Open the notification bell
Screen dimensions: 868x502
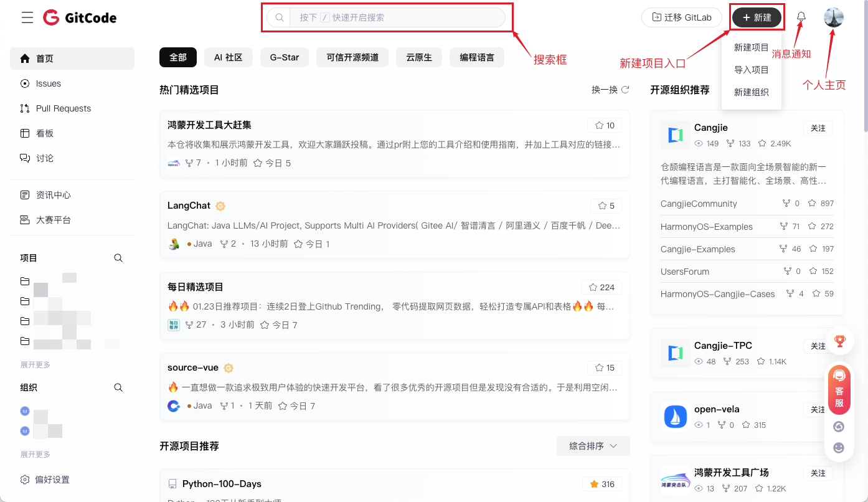pyautogui.click(x=801, y=17)
